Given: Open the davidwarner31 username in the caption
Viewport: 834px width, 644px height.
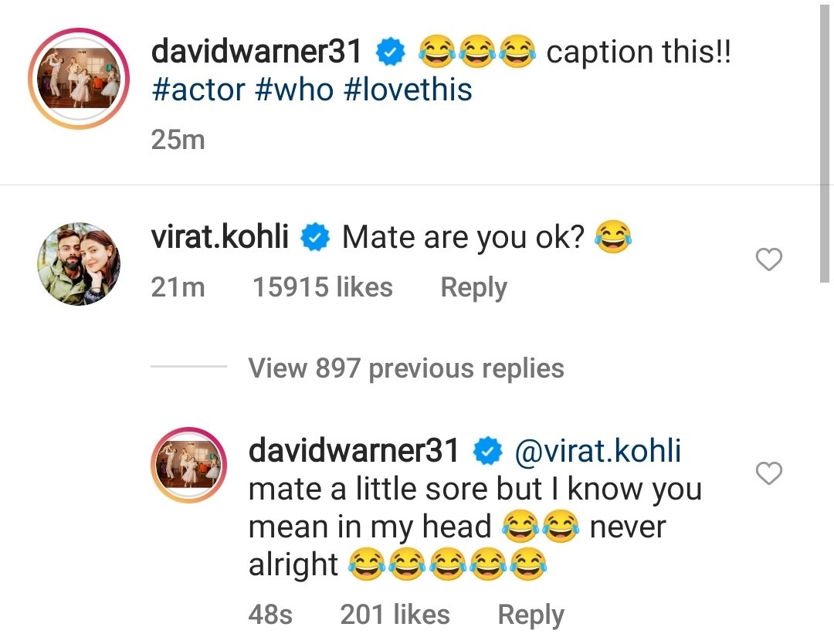Looking at the screenshot, I should [x=256, y=52].
